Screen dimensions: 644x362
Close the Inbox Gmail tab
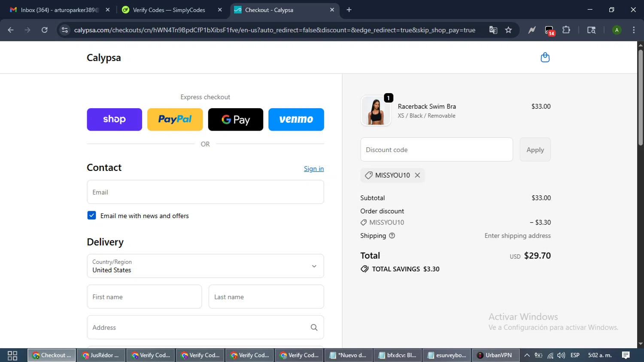(107, 10)
